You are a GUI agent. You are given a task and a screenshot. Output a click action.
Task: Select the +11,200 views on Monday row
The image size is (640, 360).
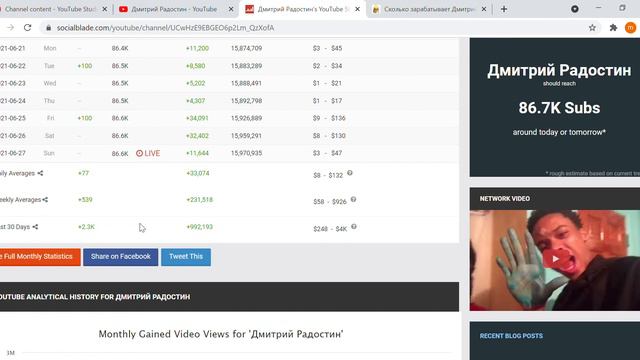[197, 48]
